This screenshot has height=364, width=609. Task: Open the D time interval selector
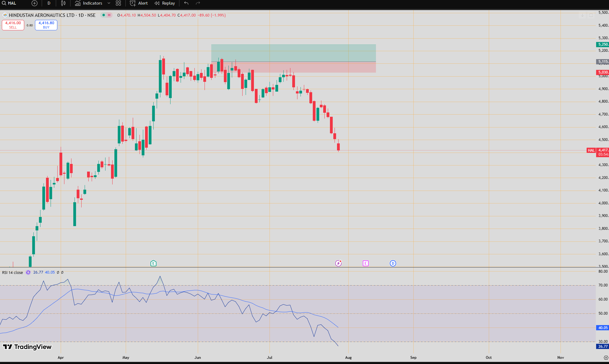coord(49,3)
